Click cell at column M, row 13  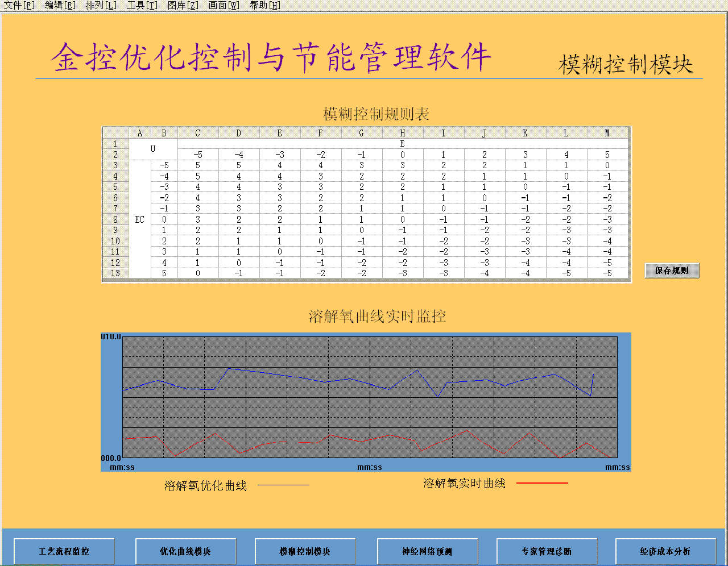pyautogui.click(x=607, y=273)
